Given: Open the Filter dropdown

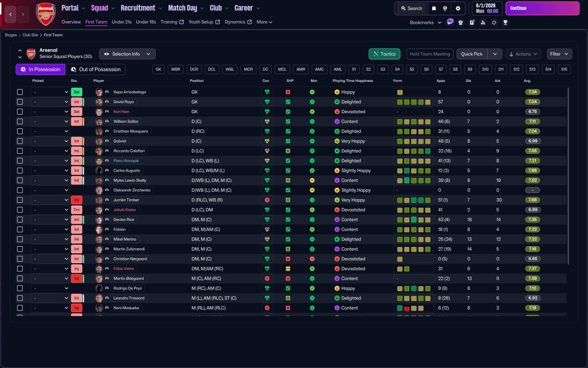Looking at the screenshot, I should [x=560, y=54].
